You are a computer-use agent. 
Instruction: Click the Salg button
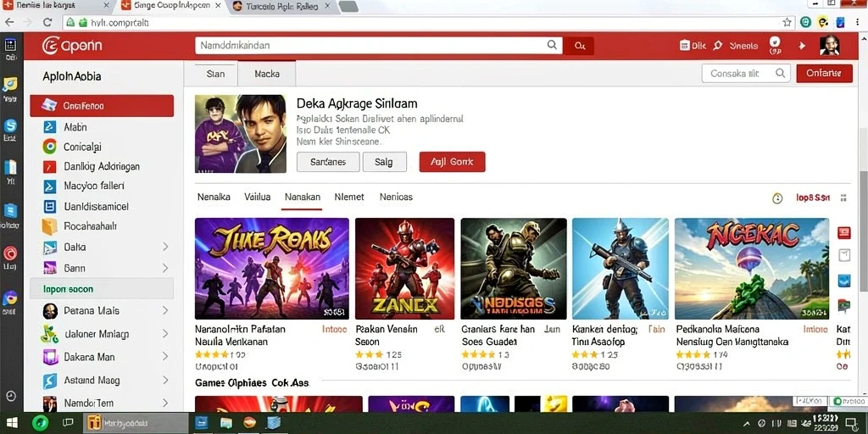coord(384,162)
